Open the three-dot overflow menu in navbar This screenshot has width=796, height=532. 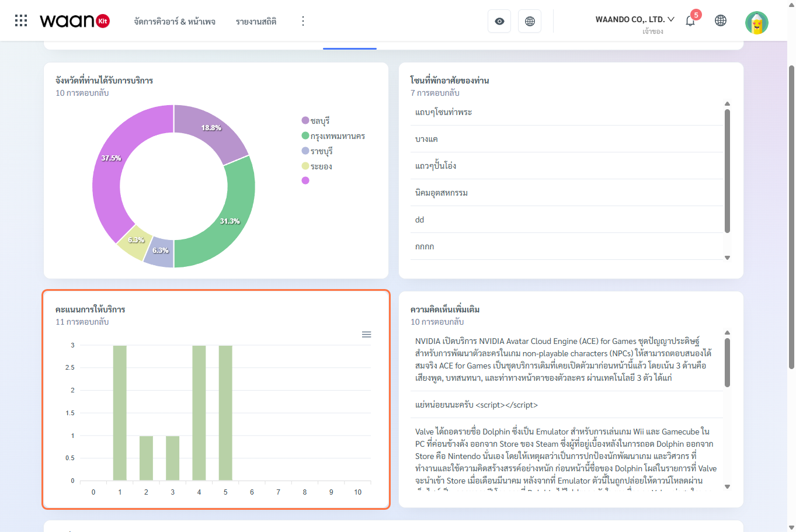click(x=303, y=21)
